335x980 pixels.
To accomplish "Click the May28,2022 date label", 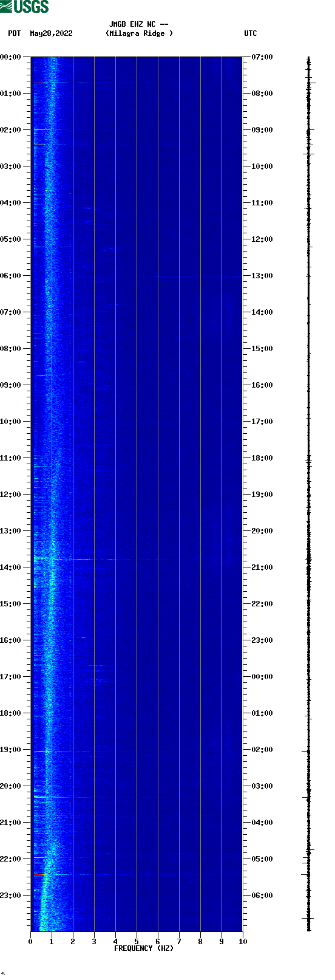I will 51,33.
